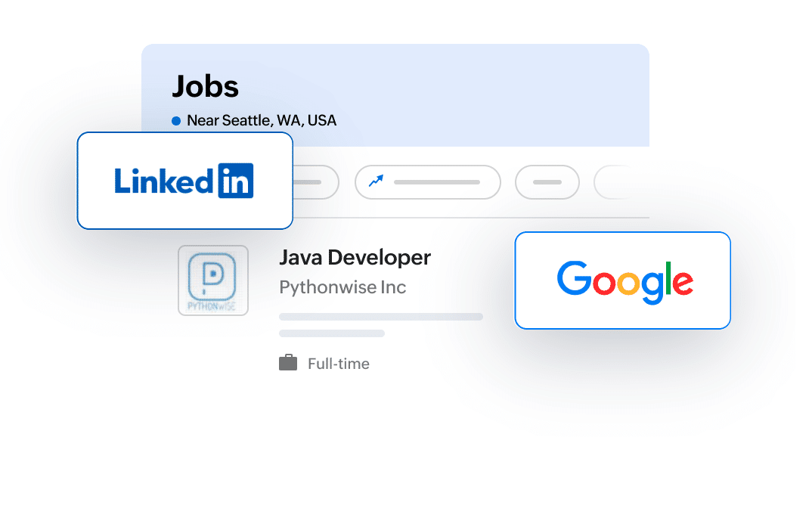
Task: Select the Full-time job type label
Action: pos(338,364)
